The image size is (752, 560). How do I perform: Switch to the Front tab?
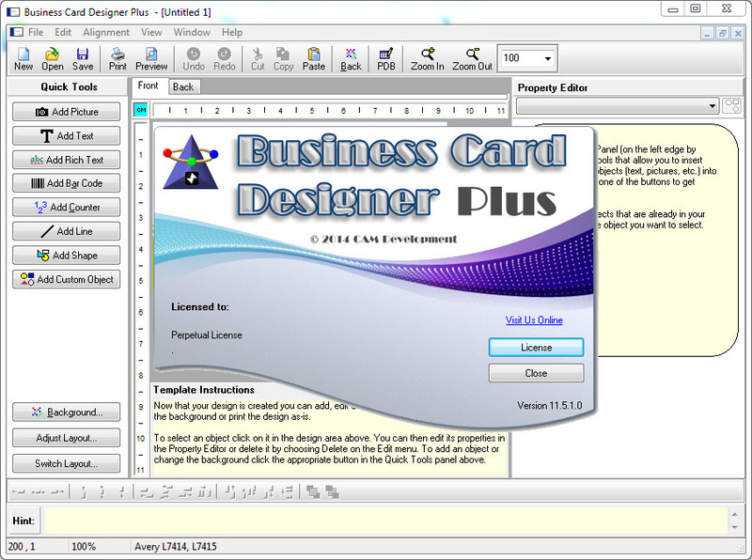[149, 86]
